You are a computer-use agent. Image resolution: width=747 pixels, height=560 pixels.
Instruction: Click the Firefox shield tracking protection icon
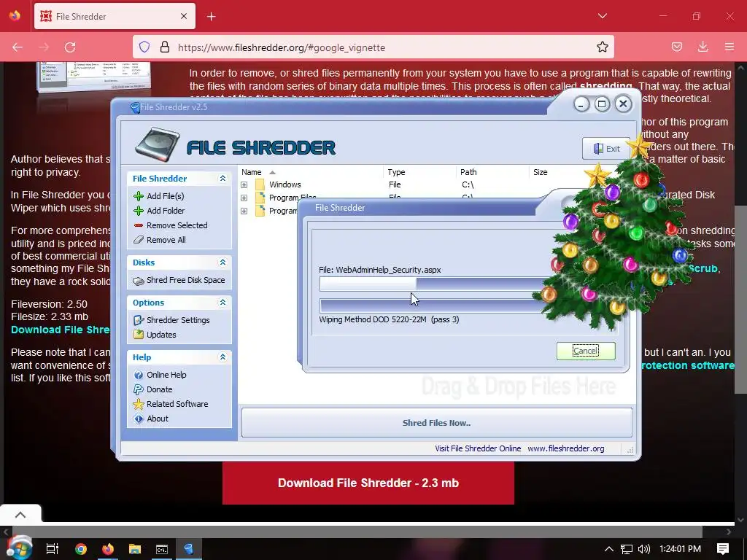point(144,47)
